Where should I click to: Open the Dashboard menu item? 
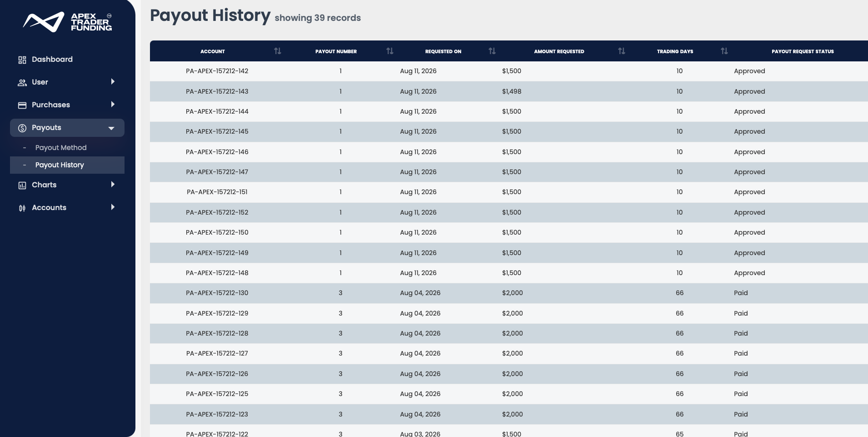[52, 60]
